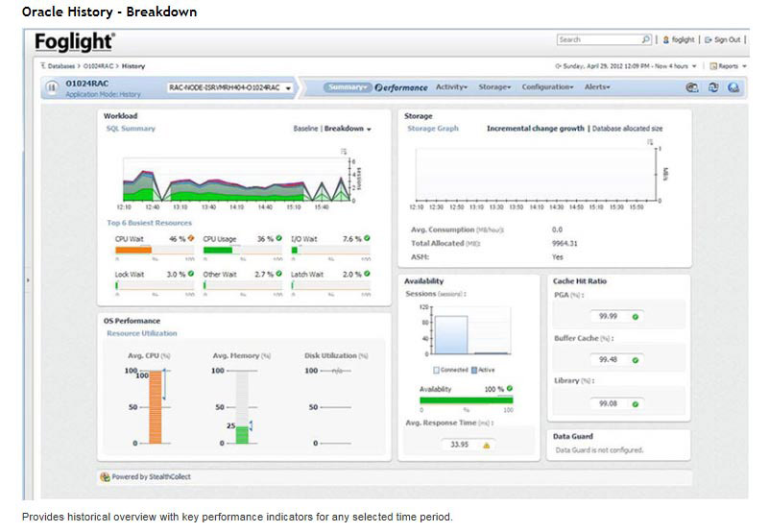The height and width of the screenshot is (532, 769).
Task: Click the Avg. Response Time warning icon
Action: click(x=487, y=446)
